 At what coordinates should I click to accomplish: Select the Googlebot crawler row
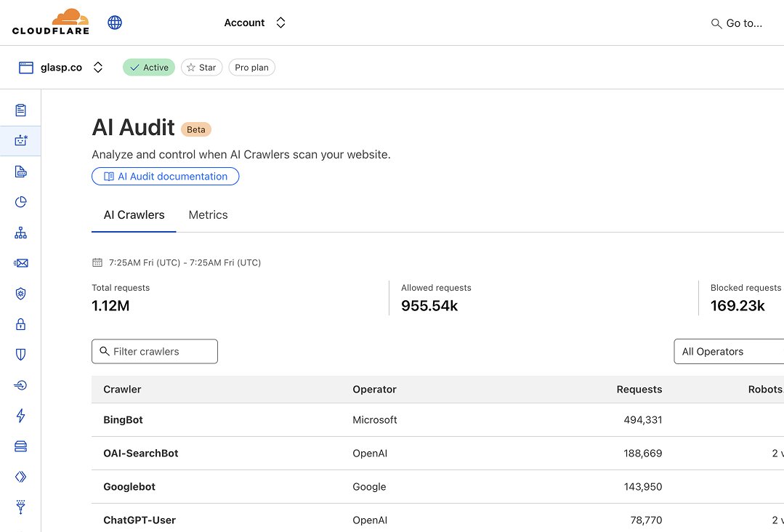437,487
